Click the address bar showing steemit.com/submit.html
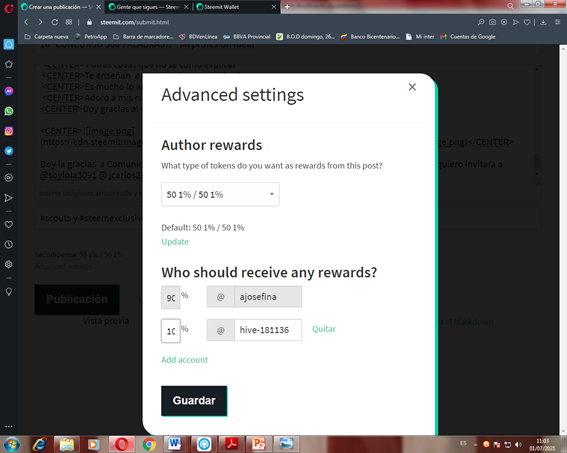Screen dimensions: 567x453 click(135, 22)
